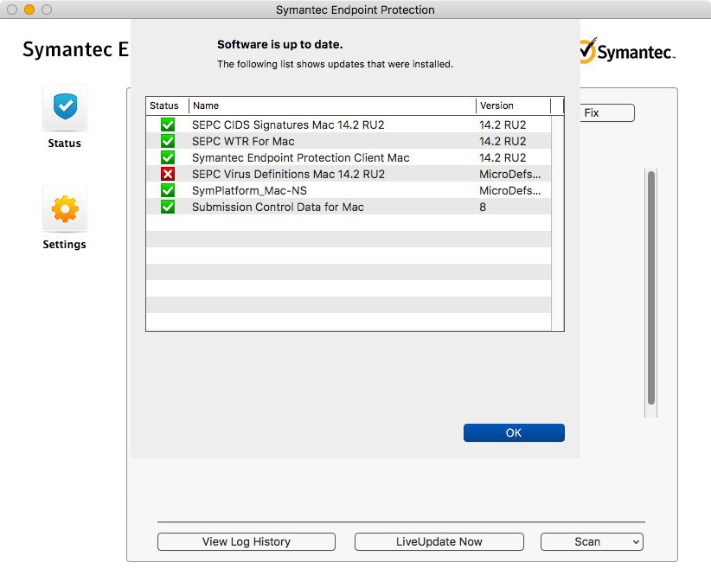Click the Symantec logo checkmark
The width and height of the screenshot is (711, 588).
(x=587, y=51)
